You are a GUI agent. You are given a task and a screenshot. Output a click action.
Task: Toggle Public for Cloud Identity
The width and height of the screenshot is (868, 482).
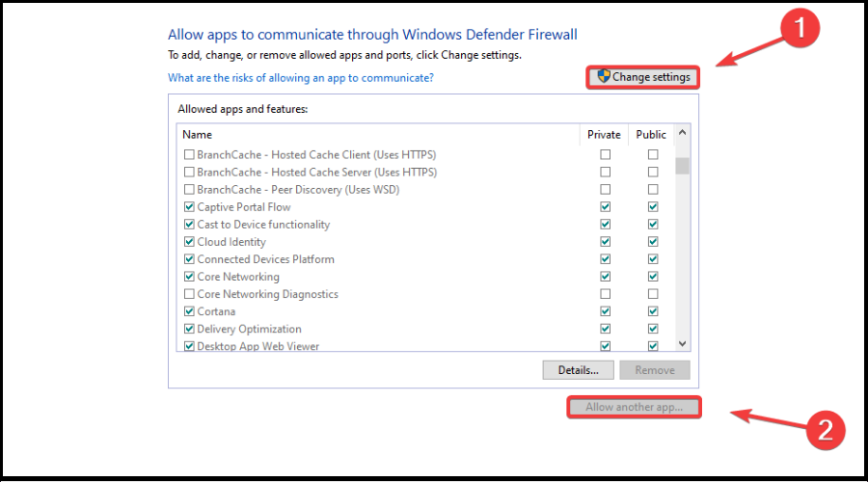[653, 242]
